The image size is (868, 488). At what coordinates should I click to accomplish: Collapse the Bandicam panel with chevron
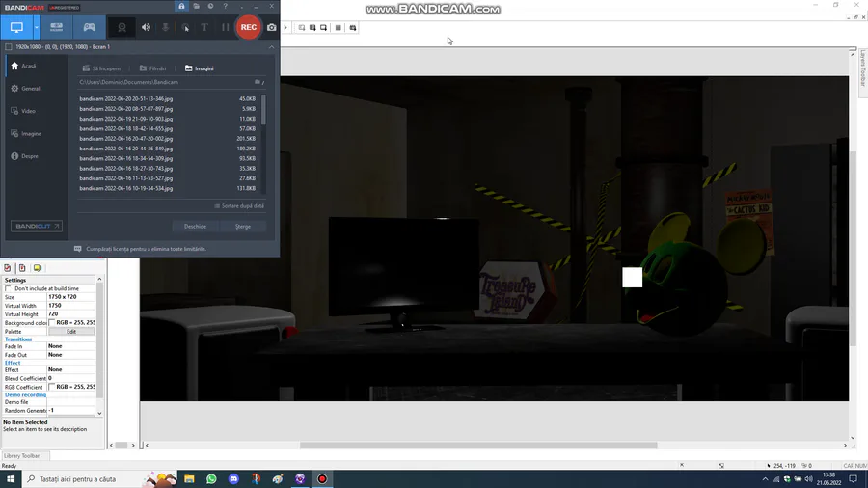pos(271,47)
